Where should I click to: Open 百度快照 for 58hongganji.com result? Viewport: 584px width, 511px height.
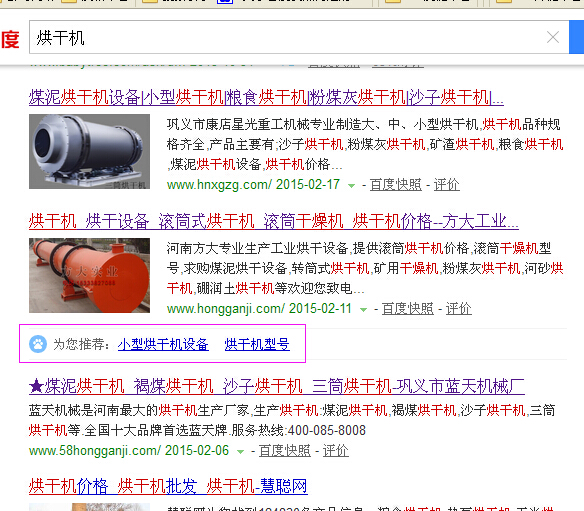(285, 451)
